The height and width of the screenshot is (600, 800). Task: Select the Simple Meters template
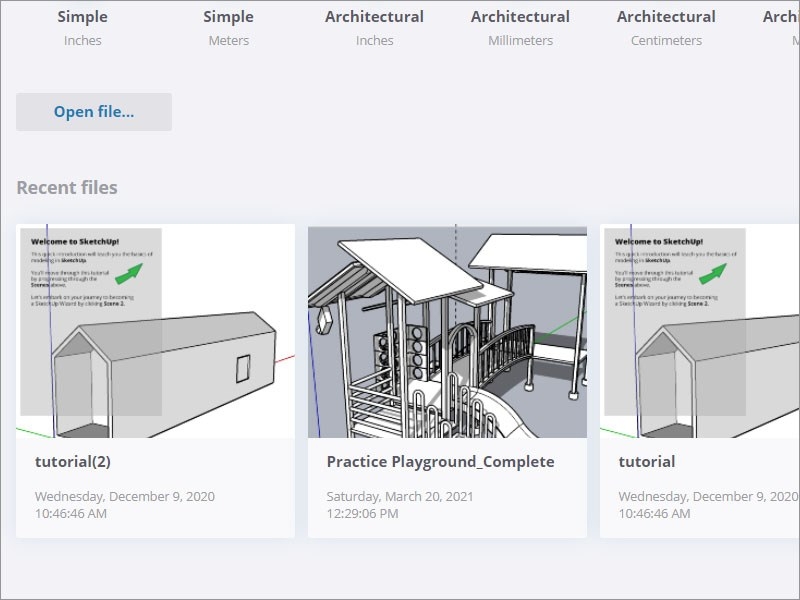click(x=228, y=26)
